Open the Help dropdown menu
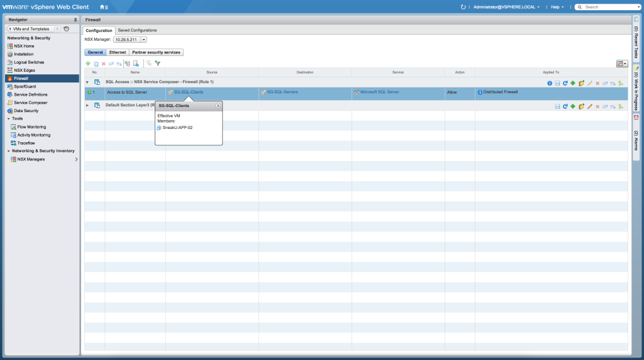644x360 pixels. (557, 7)
